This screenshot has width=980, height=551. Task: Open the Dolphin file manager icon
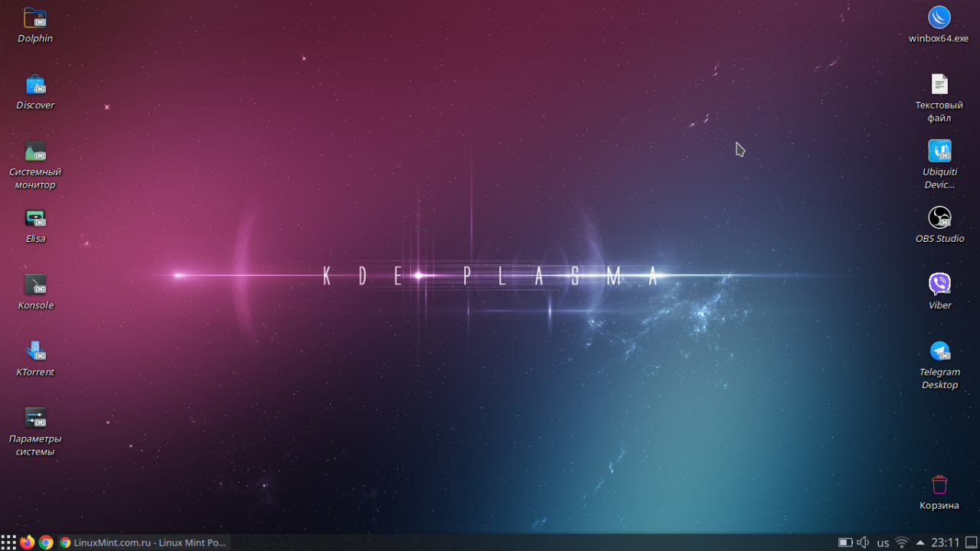pos(35,18)
